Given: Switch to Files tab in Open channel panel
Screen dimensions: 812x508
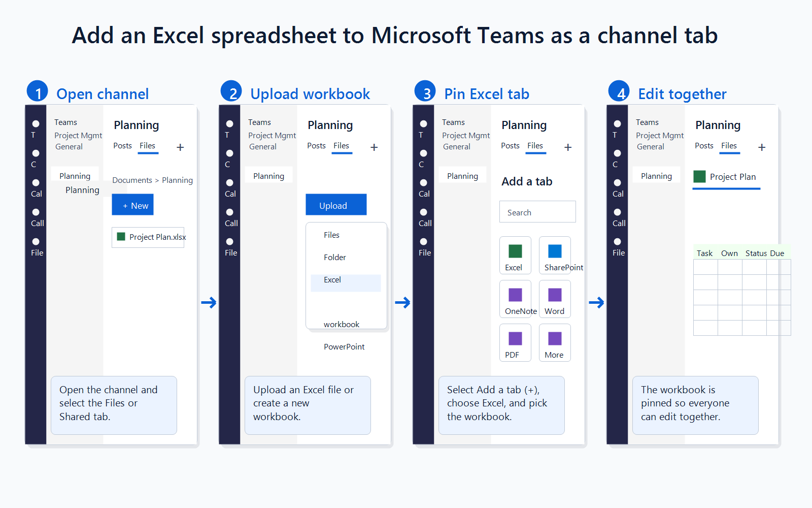Looking at the screenshot, I should [148, 146].
